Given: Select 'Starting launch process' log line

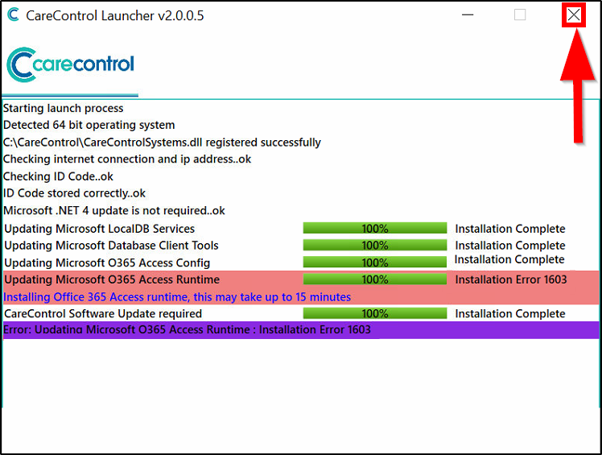Looking at the screenshot, I should point(63,108).
